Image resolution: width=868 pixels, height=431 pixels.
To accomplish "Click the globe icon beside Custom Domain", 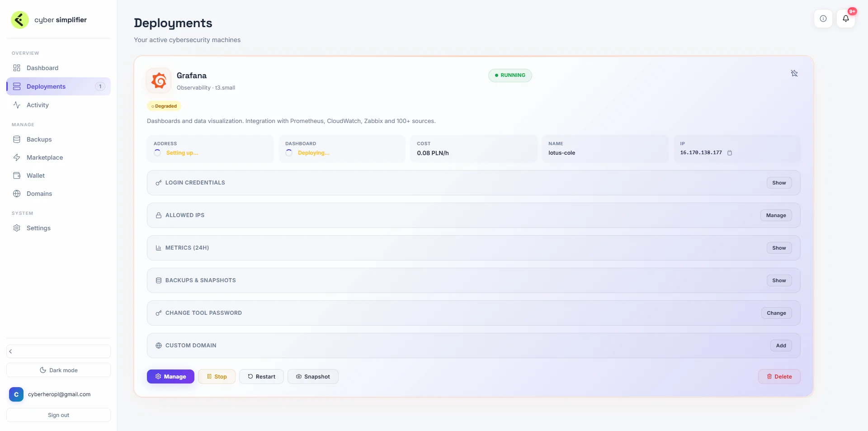I will [x=158, y=346].
